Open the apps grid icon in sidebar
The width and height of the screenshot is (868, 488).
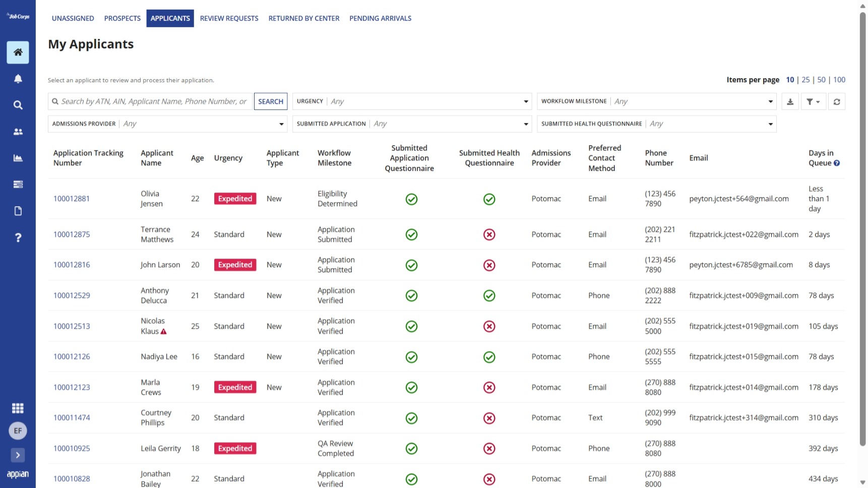coord(18,408)
